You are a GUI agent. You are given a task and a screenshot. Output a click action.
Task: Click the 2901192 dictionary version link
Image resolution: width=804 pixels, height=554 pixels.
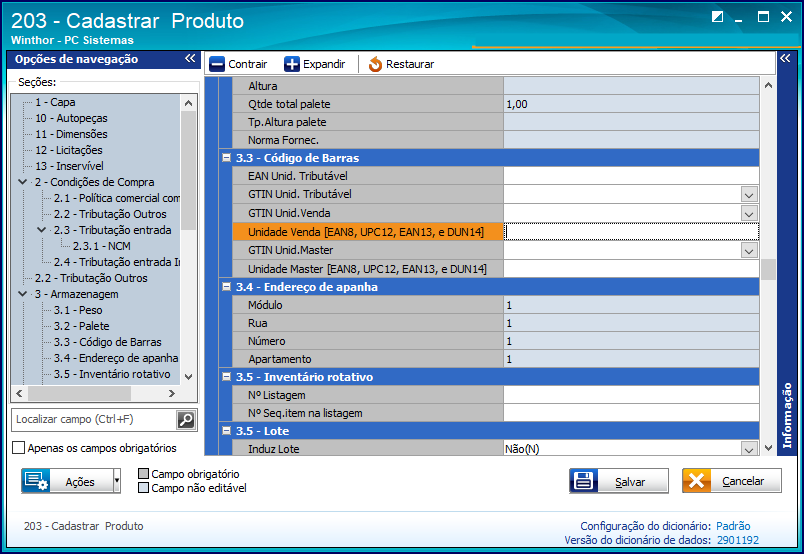coord(737,540)
